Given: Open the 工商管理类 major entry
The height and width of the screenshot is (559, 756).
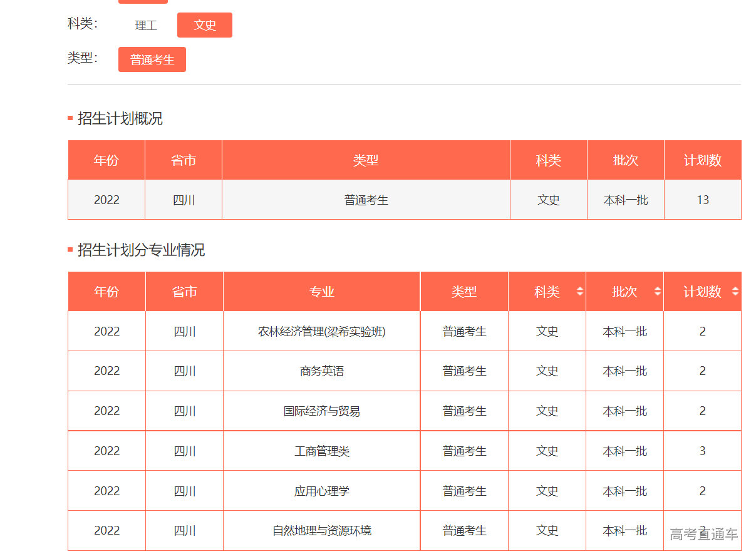Looking at the screenshot, I should [x=321, y=451].
